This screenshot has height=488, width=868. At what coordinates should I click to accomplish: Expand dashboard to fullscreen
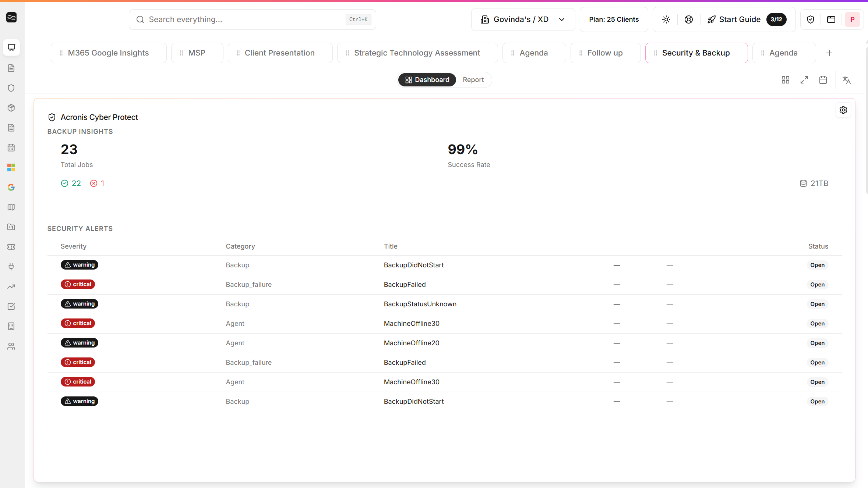(804, 80)
